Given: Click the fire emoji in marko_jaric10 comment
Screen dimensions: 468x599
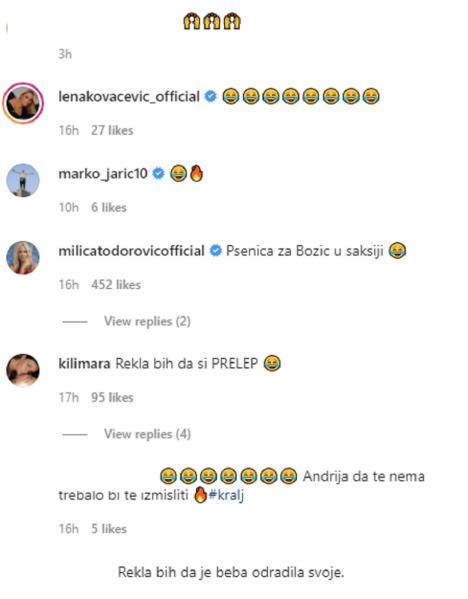Looking at the screenshot, I should tap(196, 173).
